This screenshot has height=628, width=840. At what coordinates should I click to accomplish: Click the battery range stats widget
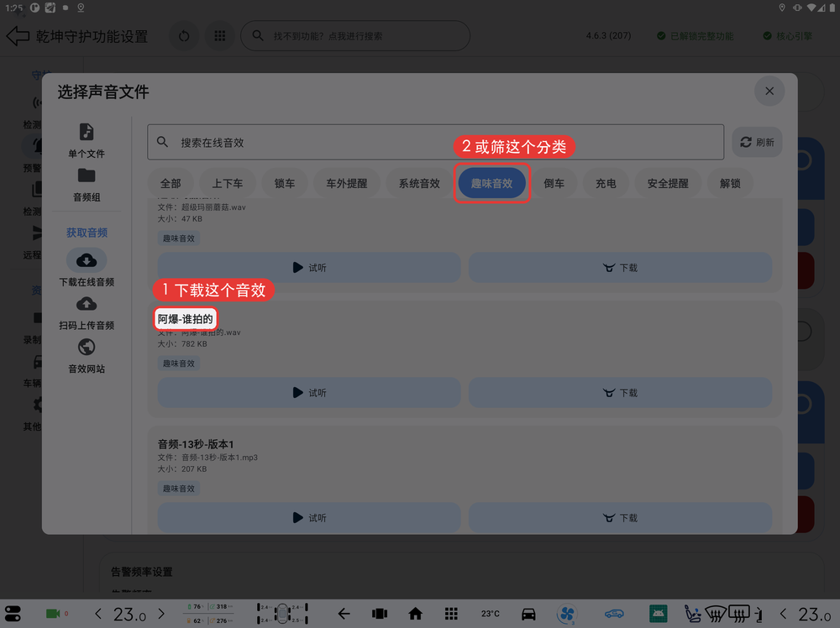pyautogui.click(x=209, y=614)
